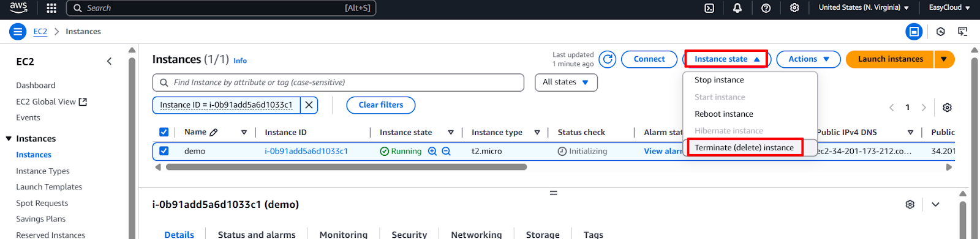Open details pane settings gear

910,204
